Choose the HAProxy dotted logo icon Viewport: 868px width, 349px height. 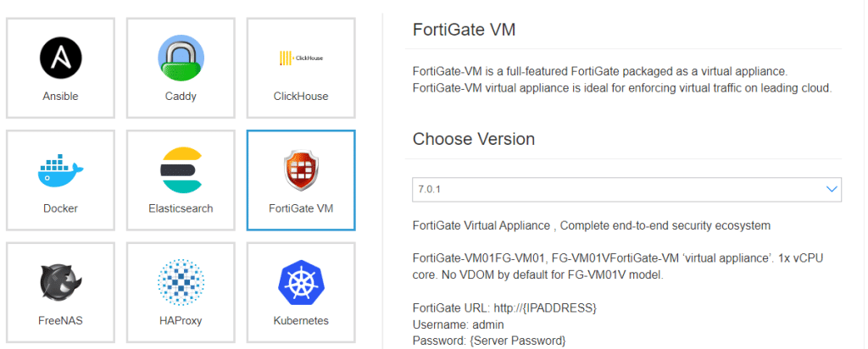[181, 283]
